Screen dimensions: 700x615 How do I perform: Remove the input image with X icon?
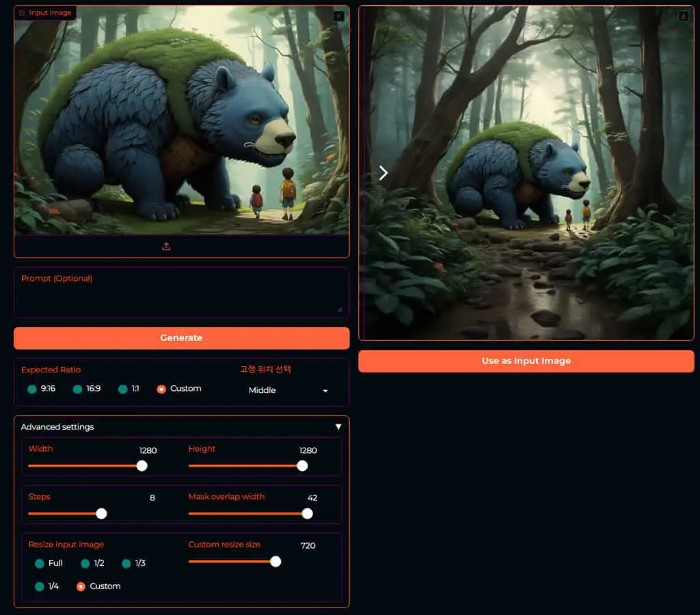click(x=339, y=16)
